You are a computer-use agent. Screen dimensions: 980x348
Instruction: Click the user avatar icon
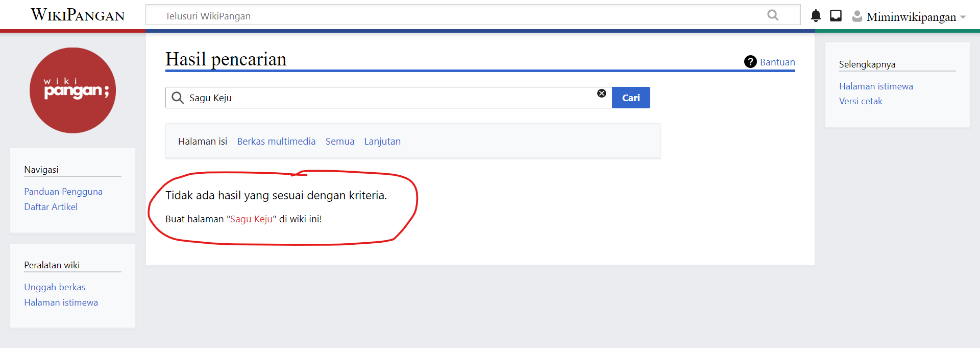click(x=857, y=16)
